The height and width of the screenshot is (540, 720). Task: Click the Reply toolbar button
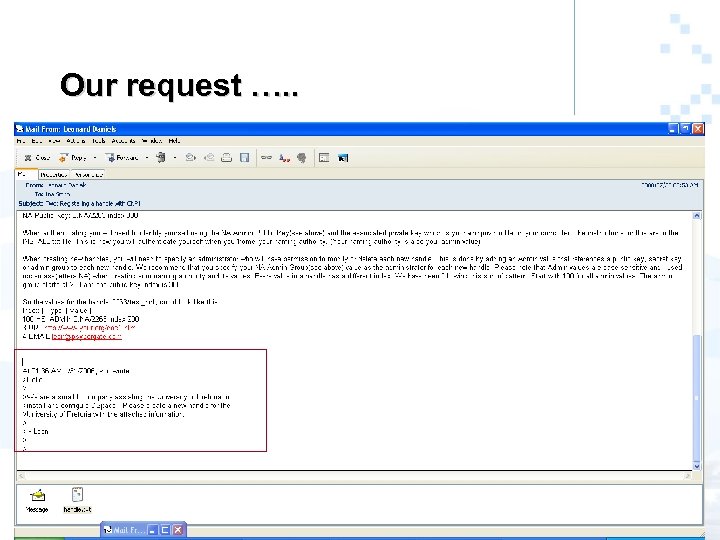click(72, 158)
